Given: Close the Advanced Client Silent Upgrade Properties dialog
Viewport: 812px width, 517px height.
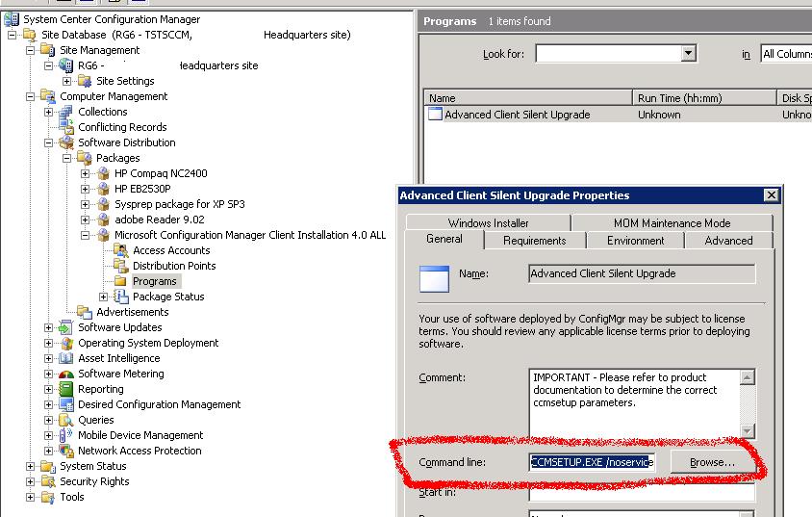Looking at the screenshot, I should click(x=771, y=195).
